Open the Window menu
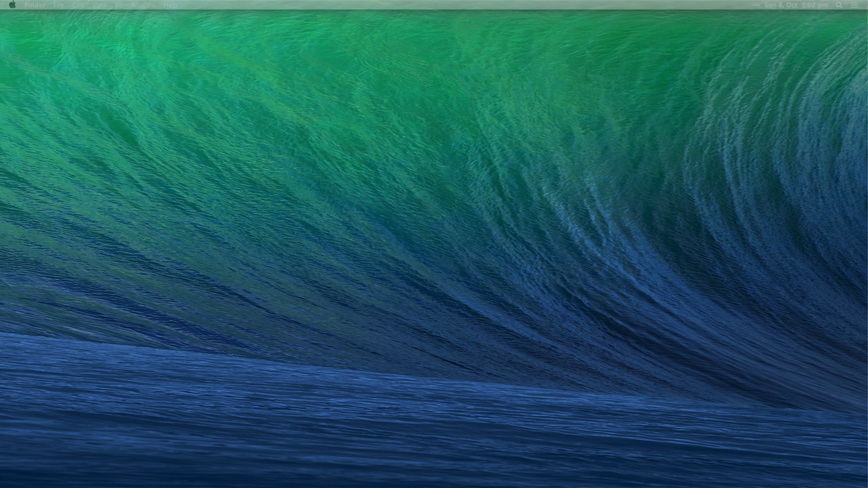This screenshot has width=868, height=488. point(143,5)
